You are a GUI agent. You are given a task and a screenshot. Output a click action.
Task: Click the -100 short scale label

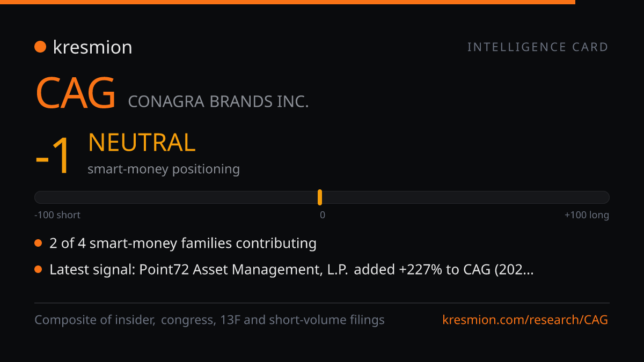point(57,215)
